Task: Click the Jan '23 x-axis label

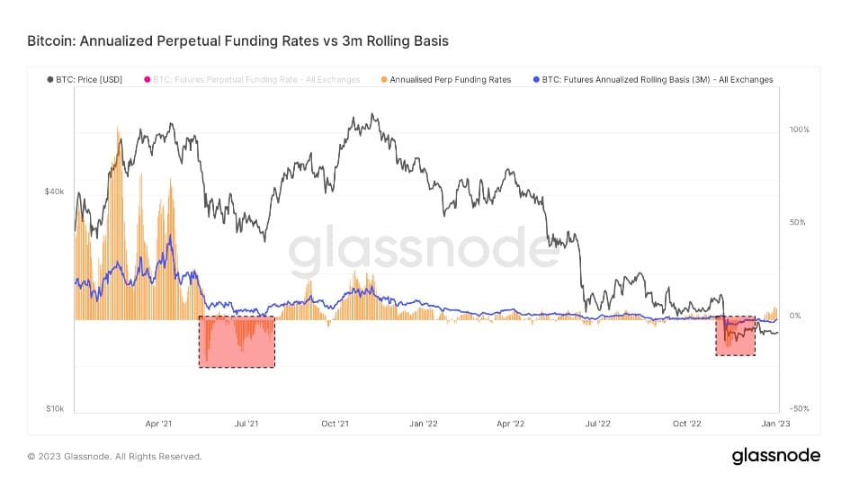Action: coord(775,424)
